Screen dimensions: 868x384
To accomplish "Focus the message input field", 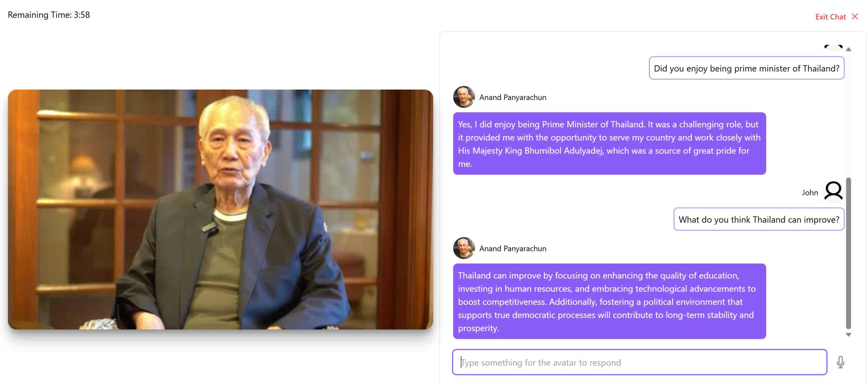I will click(639, 362).
